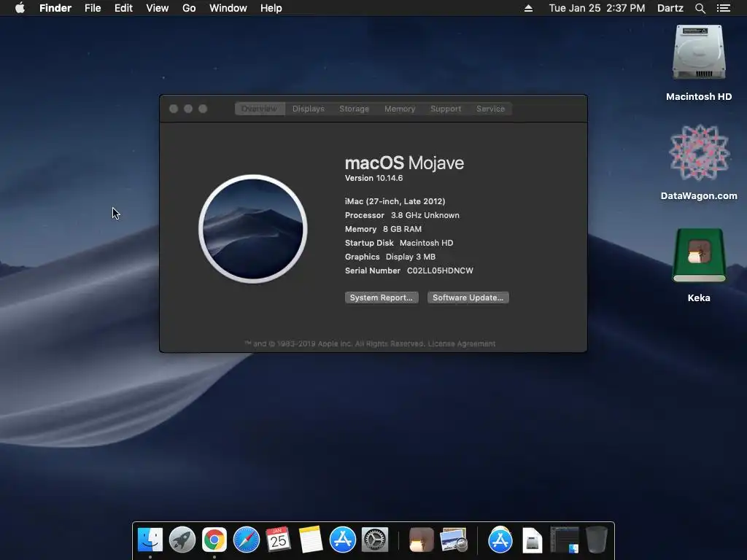Click the Dartz user name in menu bar
The image size is (747, 560).
pyautogui.click(x=670, y=8)
